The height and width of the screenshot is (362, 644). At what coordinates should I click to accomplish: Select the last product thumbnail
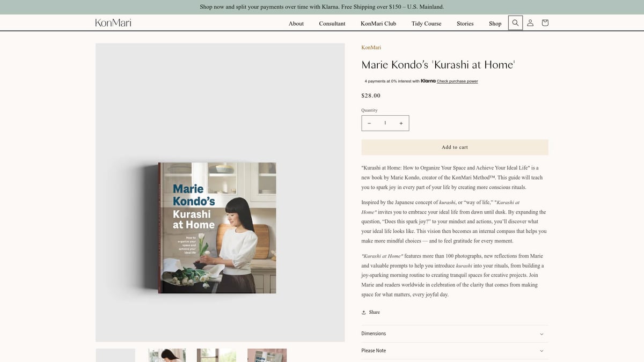[267, 356]
